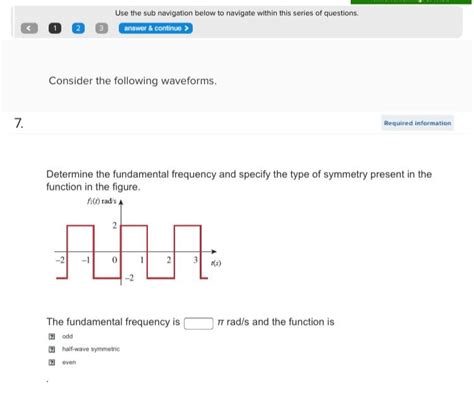Open the Required information badge
Image resolution: width=474 pixels, height=393 pixels.
pos(417,123)
